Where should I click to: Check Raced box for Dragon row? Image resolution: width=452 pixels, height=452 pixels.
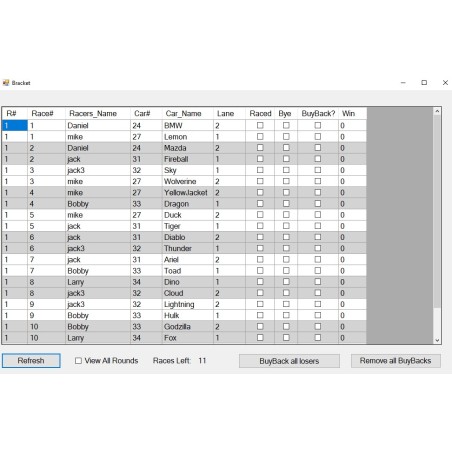[260, 204]
